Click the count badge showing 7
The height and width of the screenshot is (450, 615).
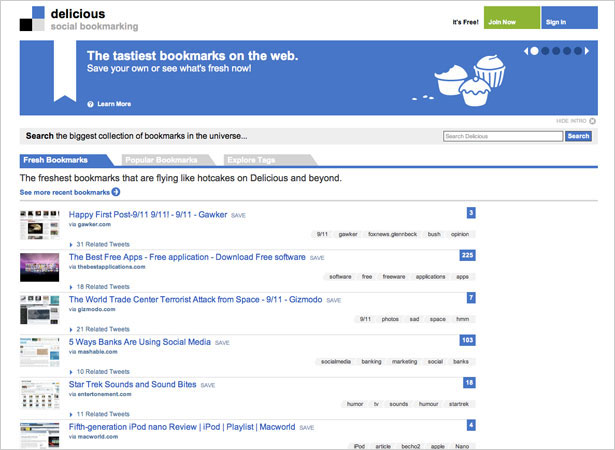471,298
